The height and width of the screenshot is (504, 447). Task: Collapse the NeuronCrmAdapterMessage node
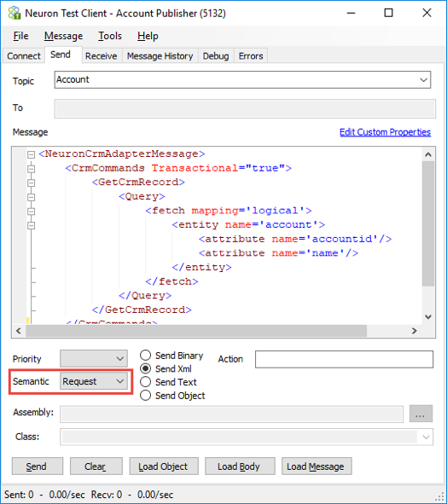click(31, 154)
